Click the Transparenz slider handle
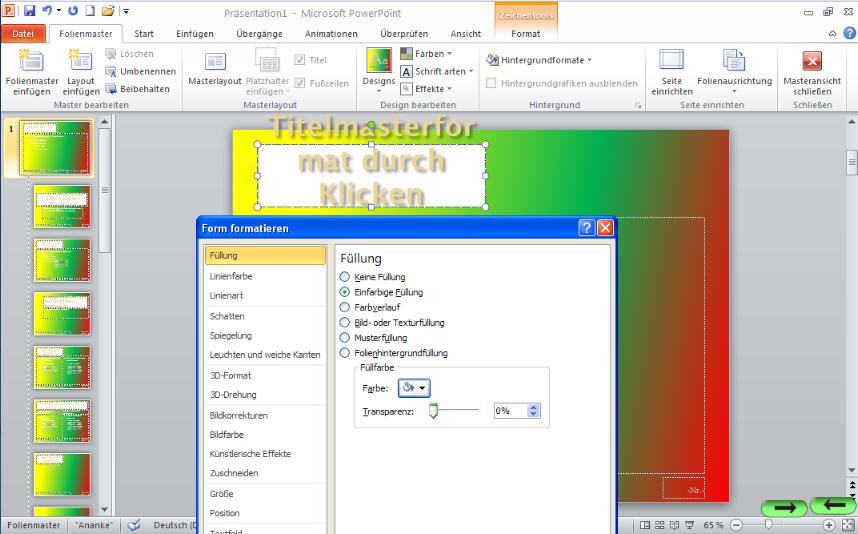Viewport: 858px width, 534px height. pos(434,411)
